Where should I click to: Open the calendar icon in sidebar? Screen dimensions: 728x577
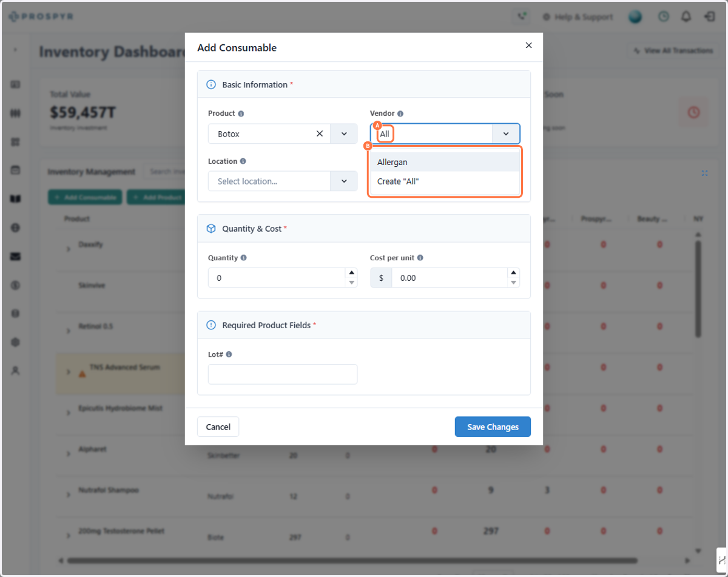16,170
